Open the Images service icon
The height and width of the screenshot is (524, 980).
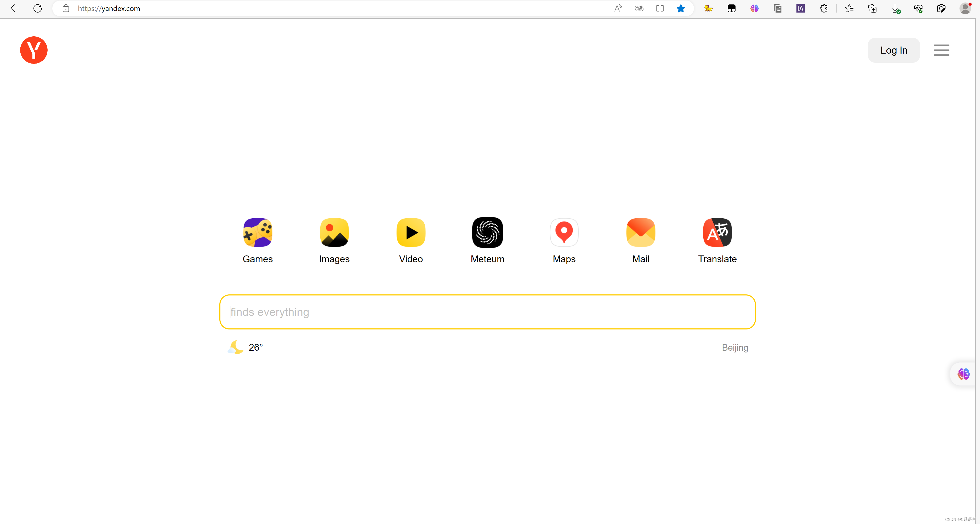(x=334, y=232)
